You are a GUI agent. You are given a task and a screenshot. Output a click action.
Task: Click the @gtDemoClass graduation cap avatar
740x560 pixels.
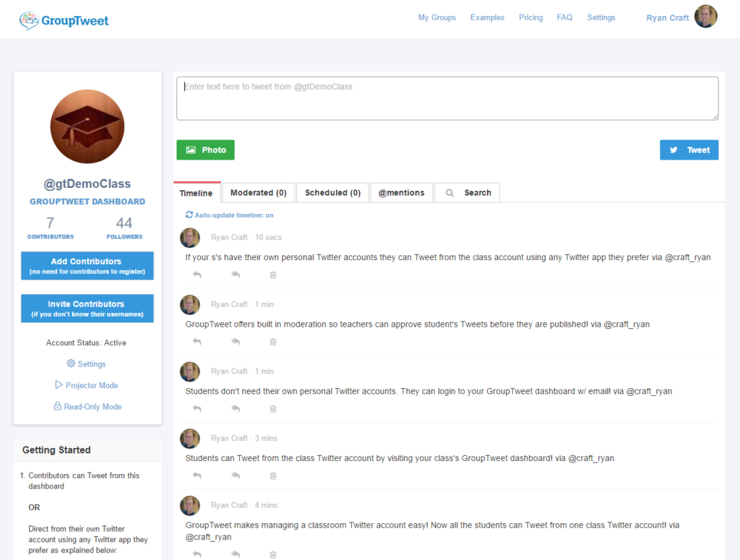coord(87,126)
